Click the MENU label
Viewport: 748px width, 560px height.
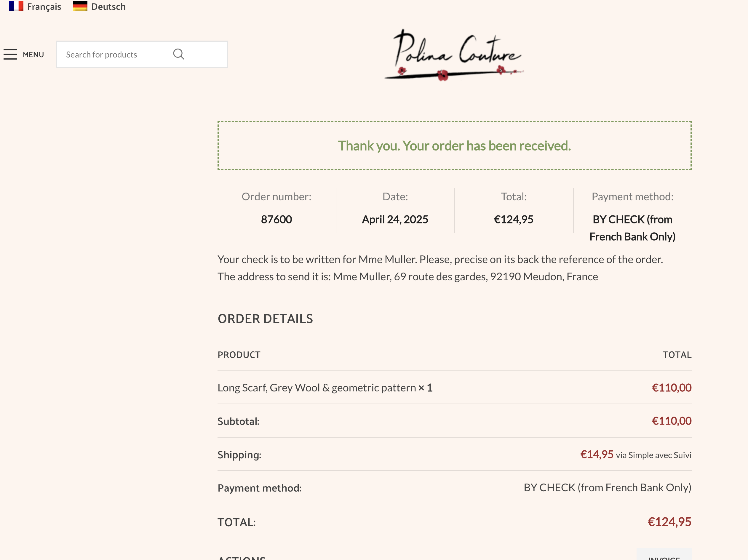[x=33, y=55]
